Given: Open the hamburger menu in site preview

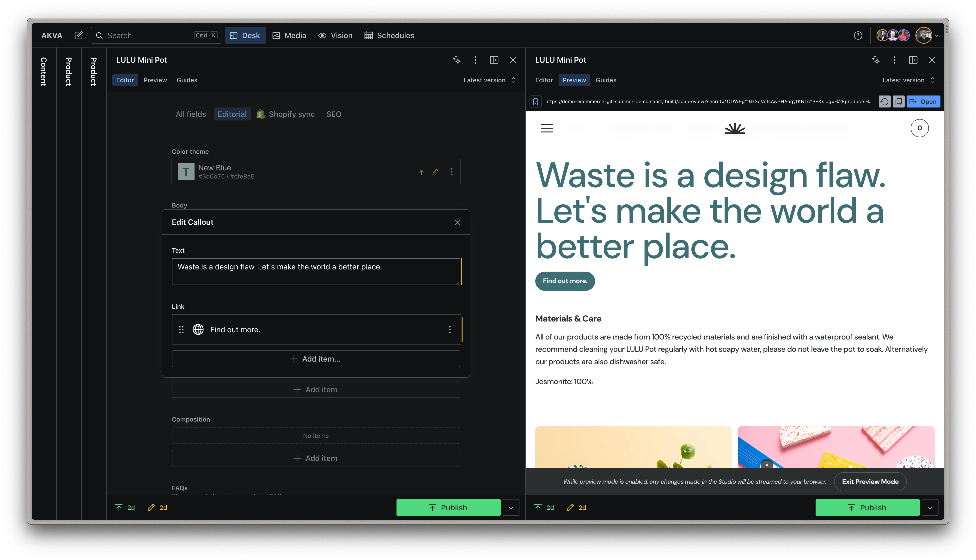Looking at the screenshot, I should pos(547,128).
